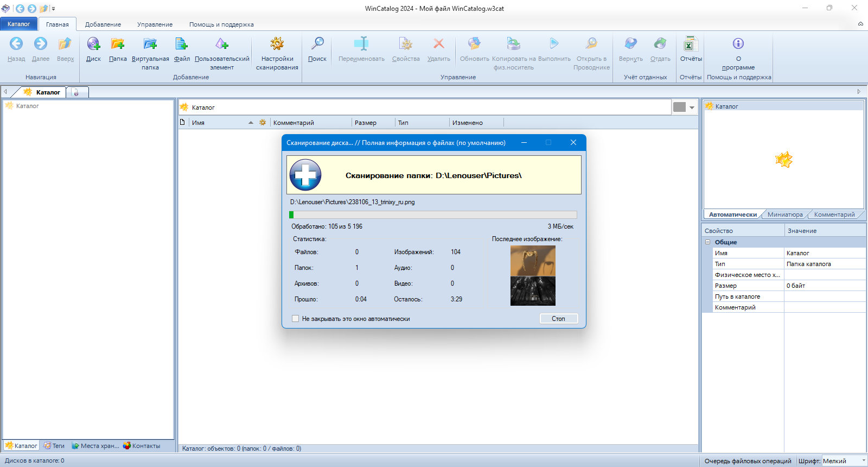
Task: Open О программе info icon
Action: pyautogui.click(x=738, y=44)
